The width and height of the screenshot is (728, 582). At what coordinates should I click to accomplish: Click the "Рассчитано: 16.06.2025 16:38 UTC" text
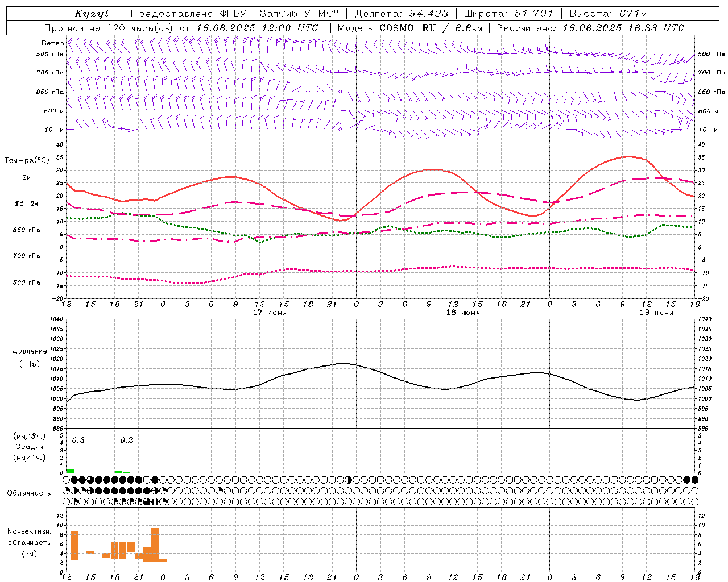(x=590, y=28)
